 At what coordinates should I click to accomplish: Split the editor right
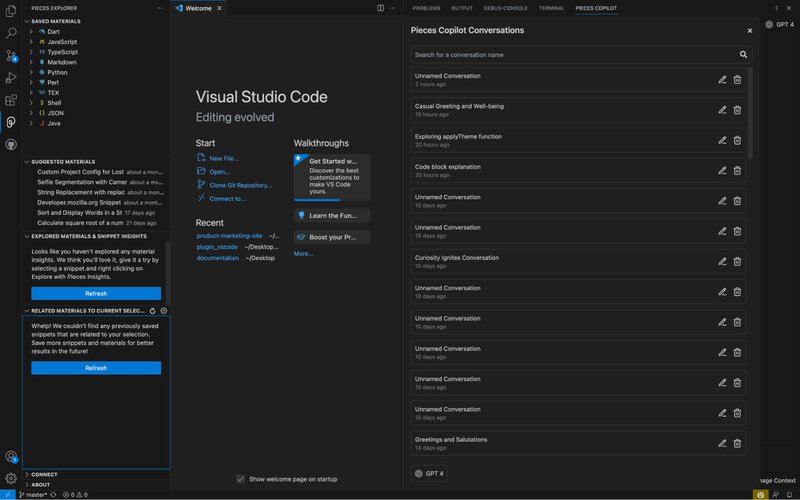pyautogui.click(x=380, y=8)
